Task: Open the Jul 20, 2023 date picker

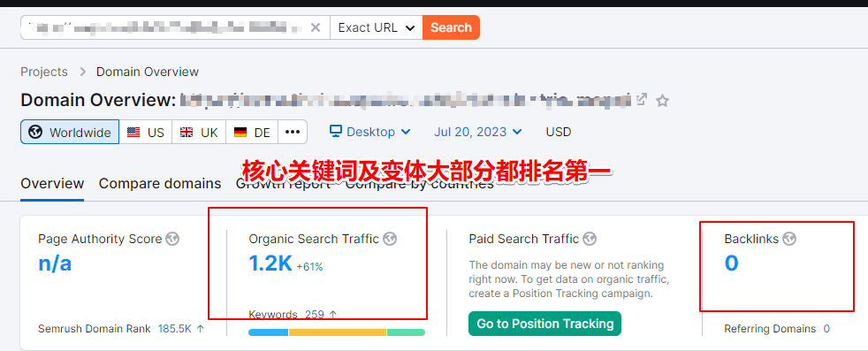Action: coord(477,132)
